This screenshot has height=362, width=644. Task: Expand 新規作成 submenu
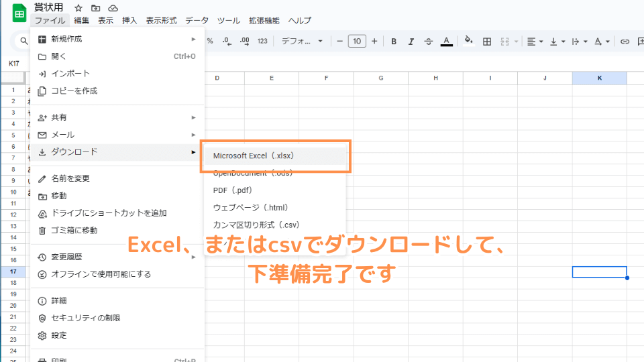[117, 39]
